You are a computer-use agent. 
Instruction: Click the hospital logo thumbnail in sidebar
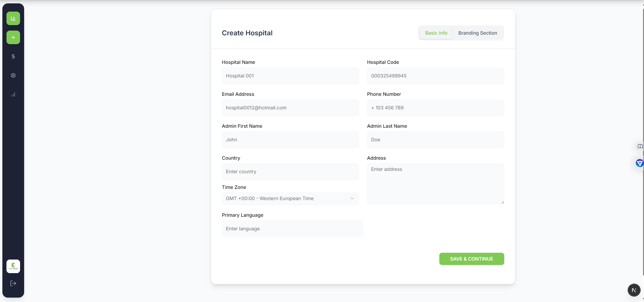click(13, 266)
